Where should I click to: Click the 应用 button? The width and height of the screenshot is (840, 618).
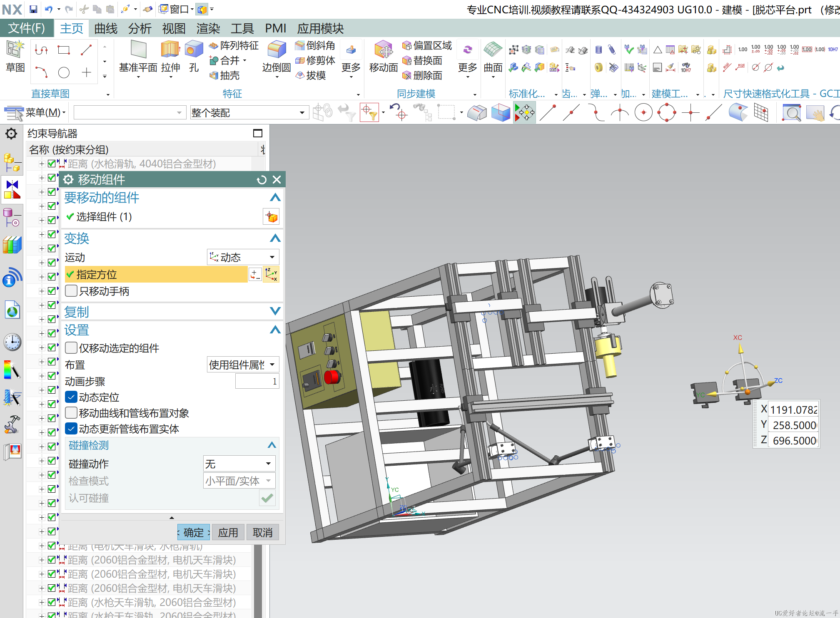point(228,532)
